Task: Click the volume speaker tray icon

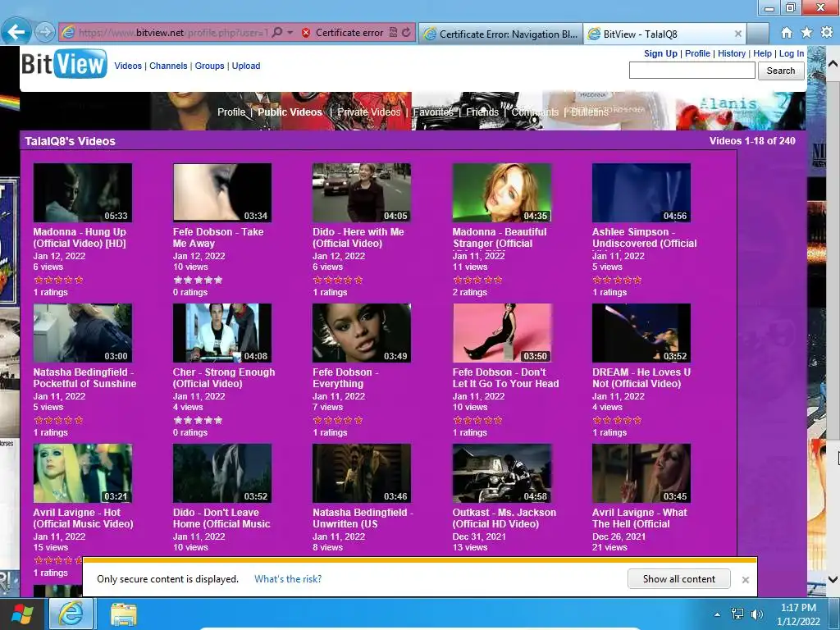Action: pyautogui.click(x=757, y=614)
